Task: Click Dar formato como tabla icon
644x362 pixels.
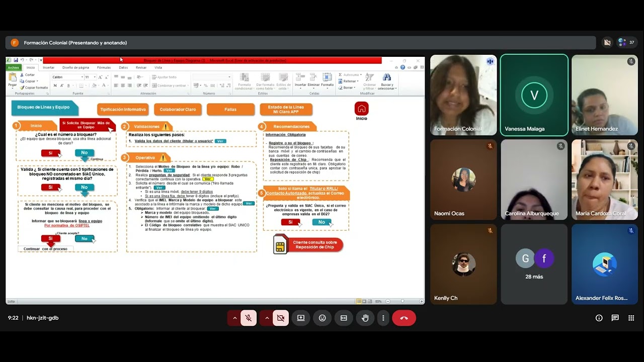Action: click(x=265, y=80)
